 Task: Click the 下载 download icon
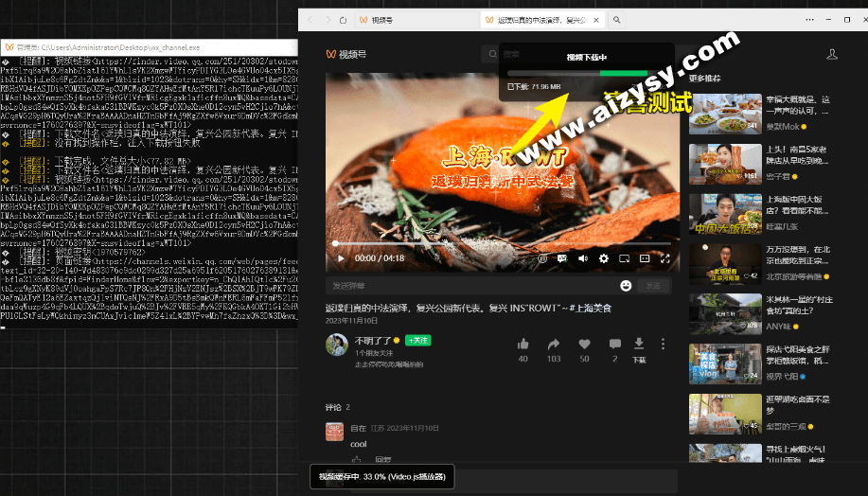click(639, 343)
